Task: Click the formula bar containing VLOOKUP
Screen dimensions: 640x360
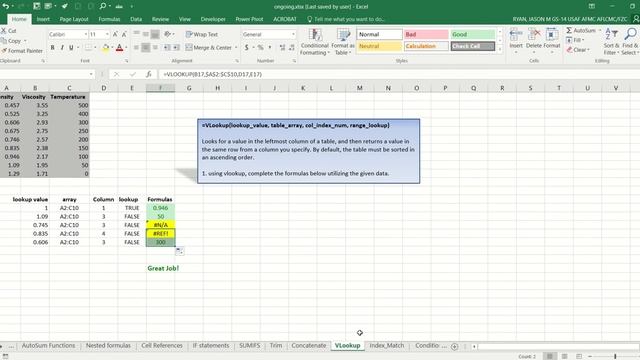Action: pyautogui.click(x=398, y=74)
